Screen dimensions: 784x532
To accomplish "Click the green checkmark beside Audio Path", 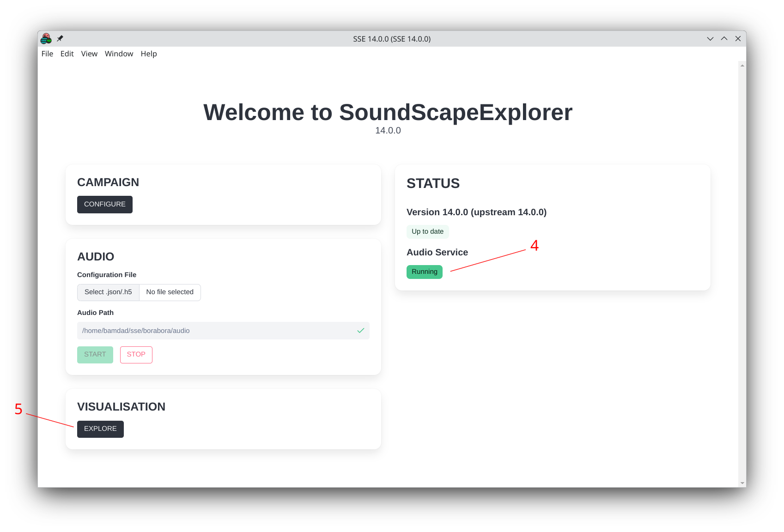I will pos(360,331).
